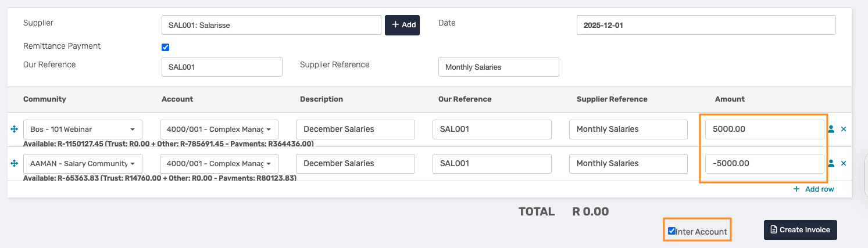Click the person icon on first row
The width and height of the screenshot is (868, 248).
(x=831, y=130)
